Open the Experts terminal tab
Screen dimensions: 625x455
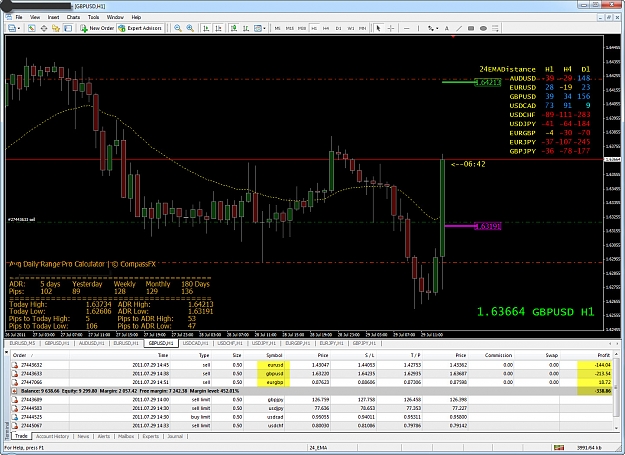(x=151, y=436)
